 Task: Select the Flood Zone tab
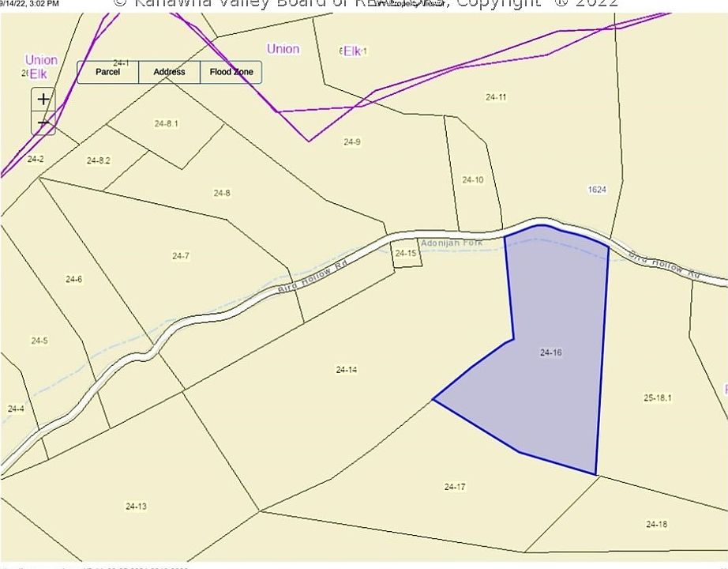click(x=231, y=72)
